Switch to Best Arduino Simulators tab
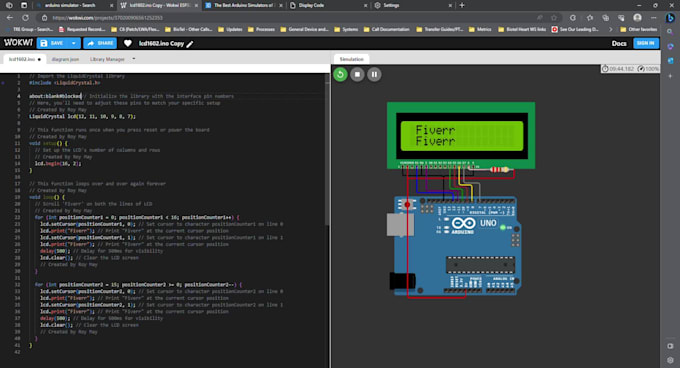Viewport: 680px width, 368px height. [244, 5]
